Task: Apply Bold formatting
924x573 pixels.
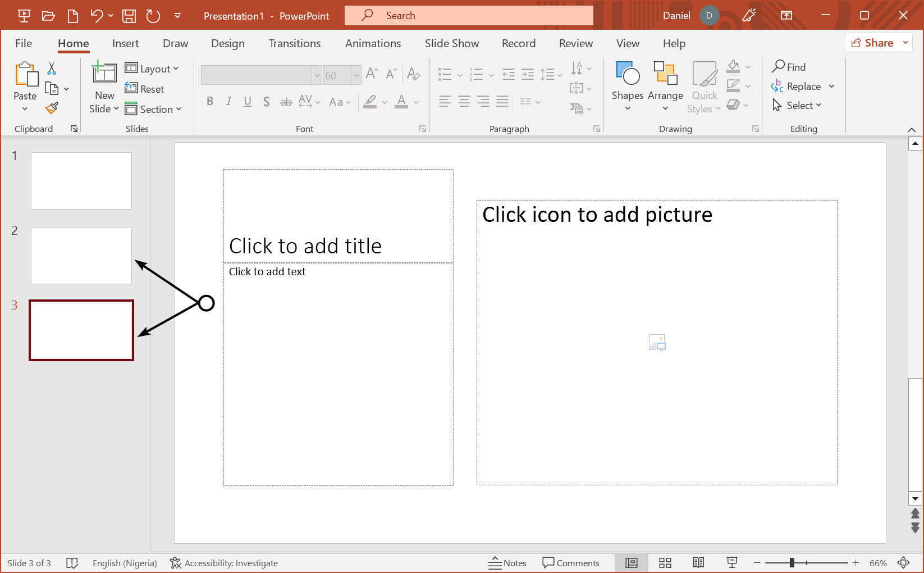Action: coord(210,102)
